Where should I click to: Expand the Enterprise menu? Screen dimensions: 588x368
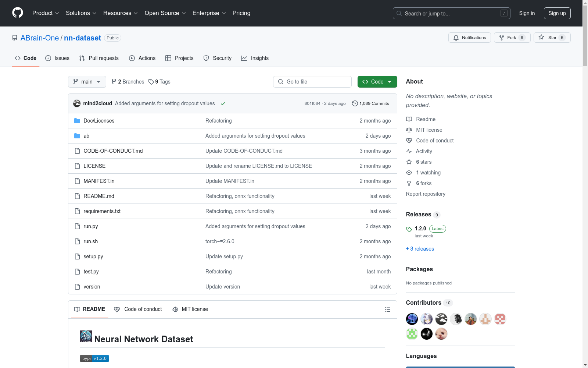209,13
